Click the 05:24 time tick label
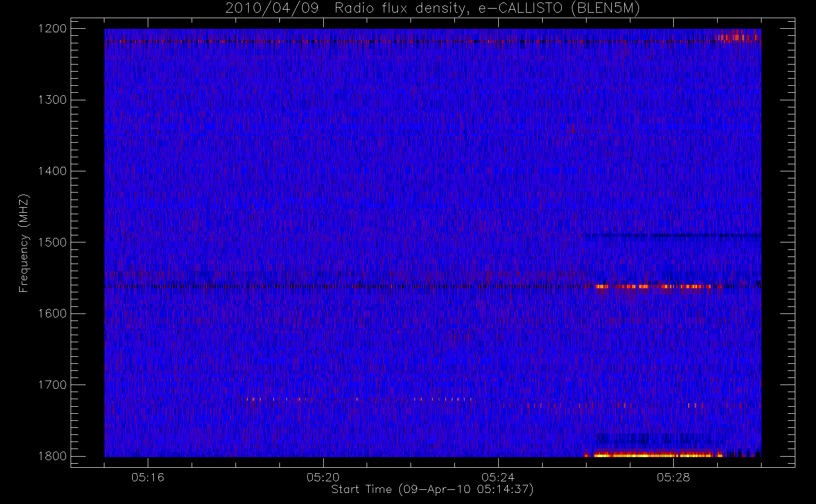The width and height of the screenshot is (816, 504). [498, 477]
